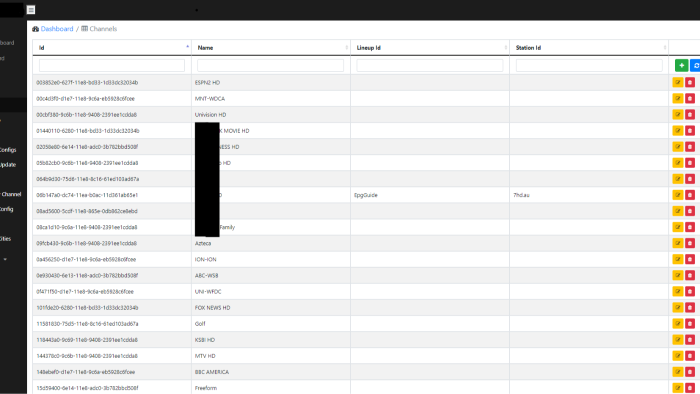This screenshot has width=700, height=394.
Task: Focus the Station Id filter input
Action: (589, 66)
